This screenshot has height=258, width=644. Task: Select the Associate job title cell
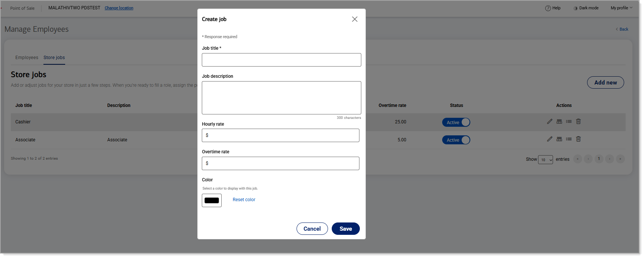pyautogui.click(x=25, y=140)
